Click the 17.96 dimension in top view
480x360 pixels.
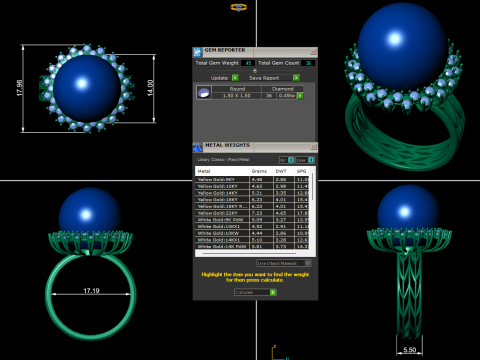pyautogui.click(x=19, y=88)
